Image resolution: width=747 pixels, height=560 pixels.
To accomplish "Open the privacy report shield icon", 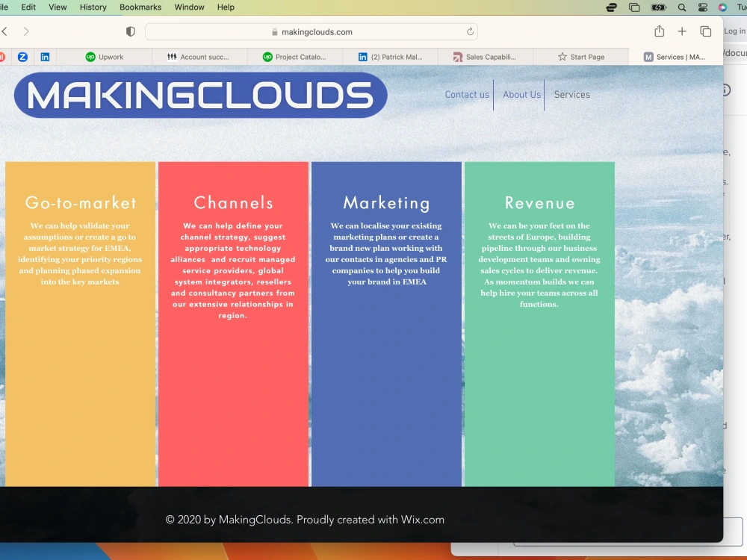I will (130, 31).
